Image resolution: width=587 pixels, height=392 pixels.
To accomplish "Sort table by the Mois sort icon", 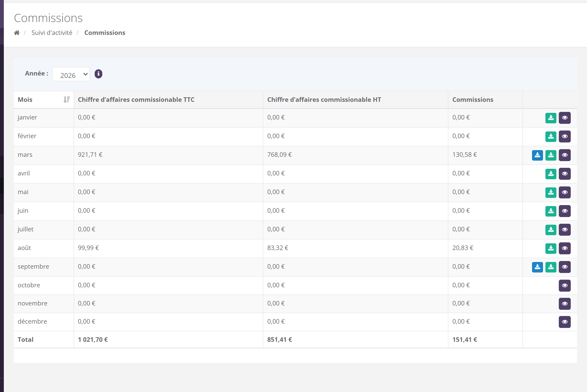I will tap(66, 99).
